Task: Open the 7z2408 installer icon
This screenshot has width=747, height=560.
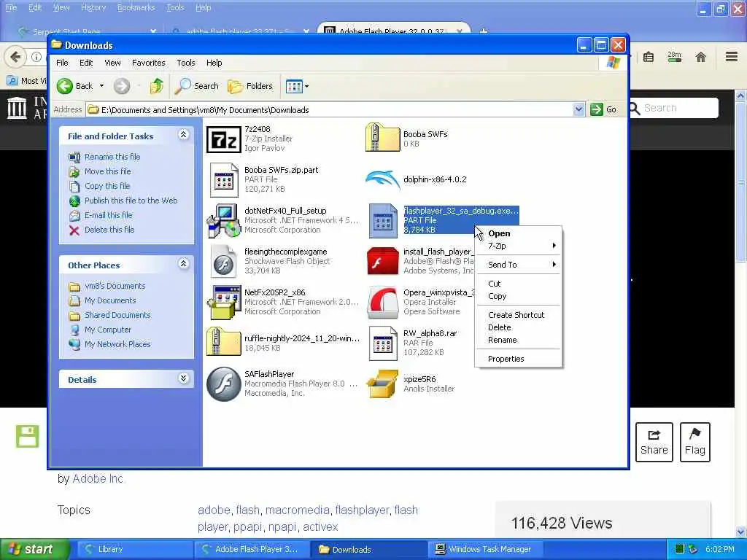Action: tap(224, 140)
